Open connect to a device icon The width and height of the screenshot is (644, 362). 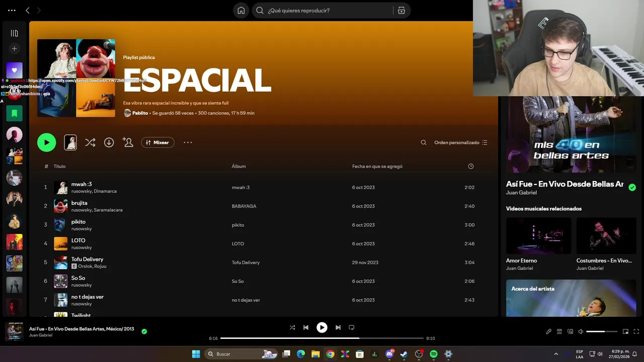click(570, 331)
